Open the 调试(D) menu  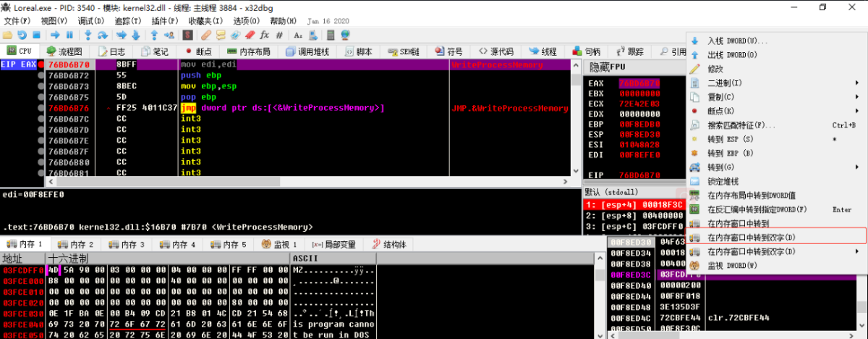pyautogui.click(x=90, y=21)
